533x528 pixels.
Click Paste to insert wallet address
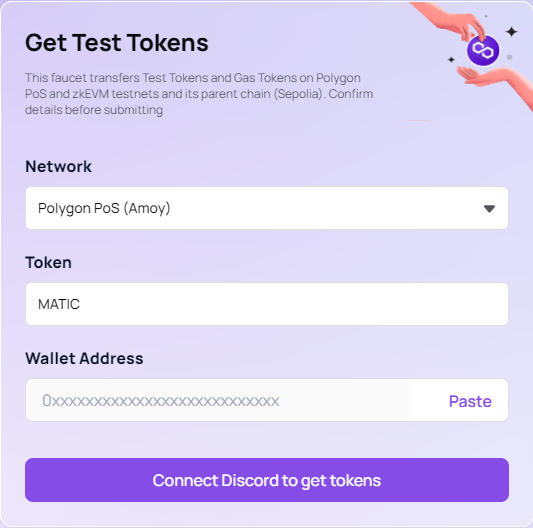(470, 401)
